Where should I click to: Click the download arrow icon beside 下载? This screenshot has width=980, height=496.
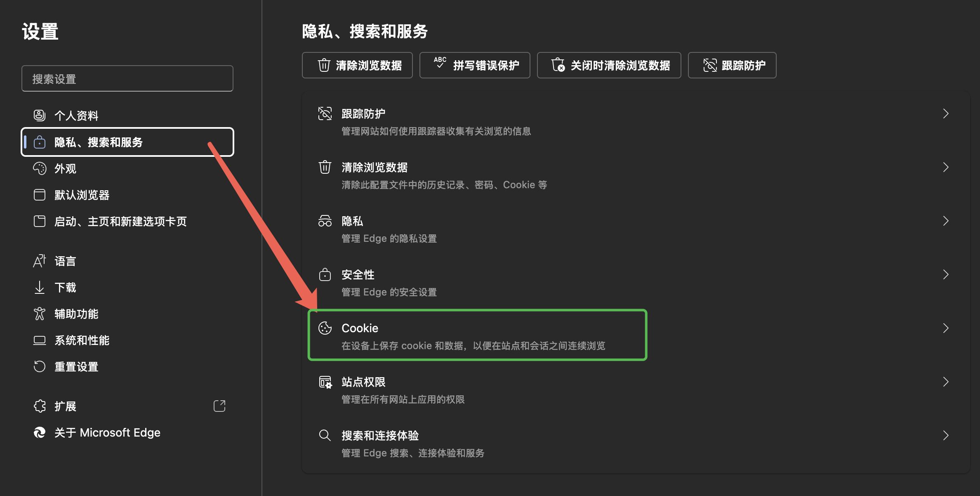coord(40,287)
